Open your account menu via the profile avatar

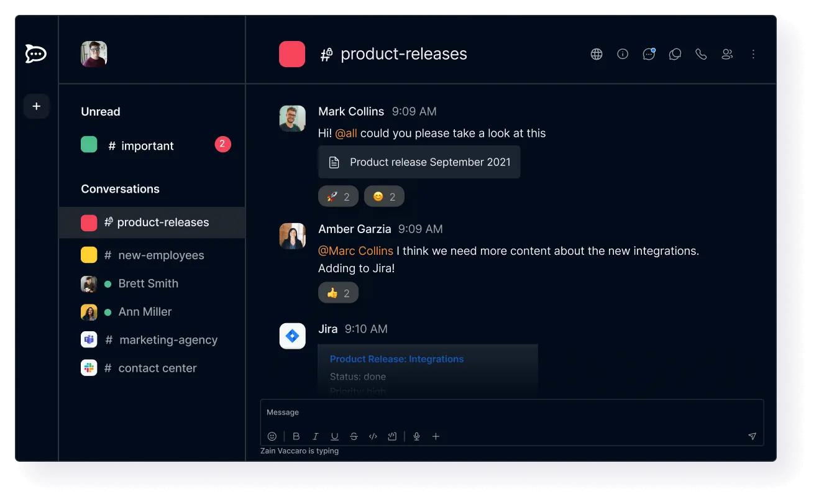click(94, 54)
